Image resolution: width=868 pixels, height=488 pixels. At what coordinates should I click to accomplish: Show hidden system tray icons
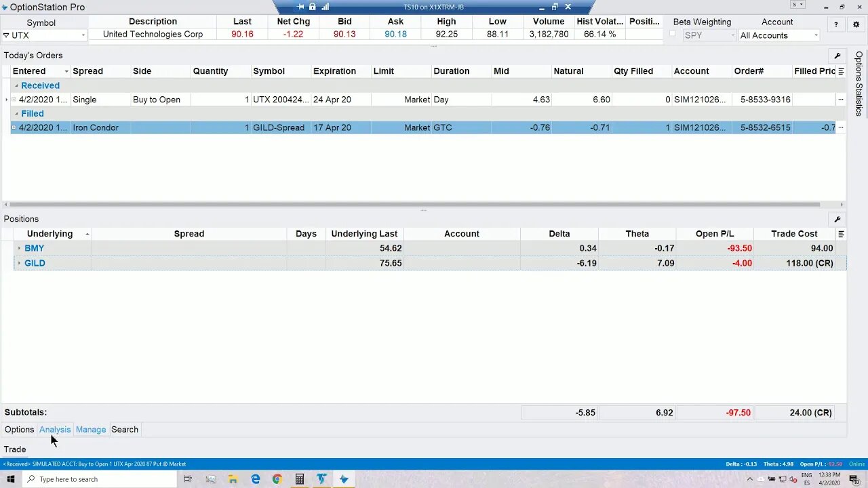click(749, 479)
